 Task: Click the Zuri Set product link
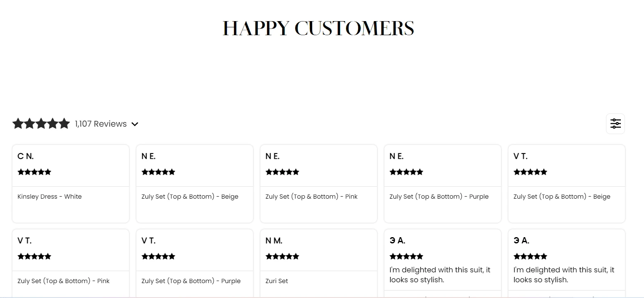coord(277,281)
